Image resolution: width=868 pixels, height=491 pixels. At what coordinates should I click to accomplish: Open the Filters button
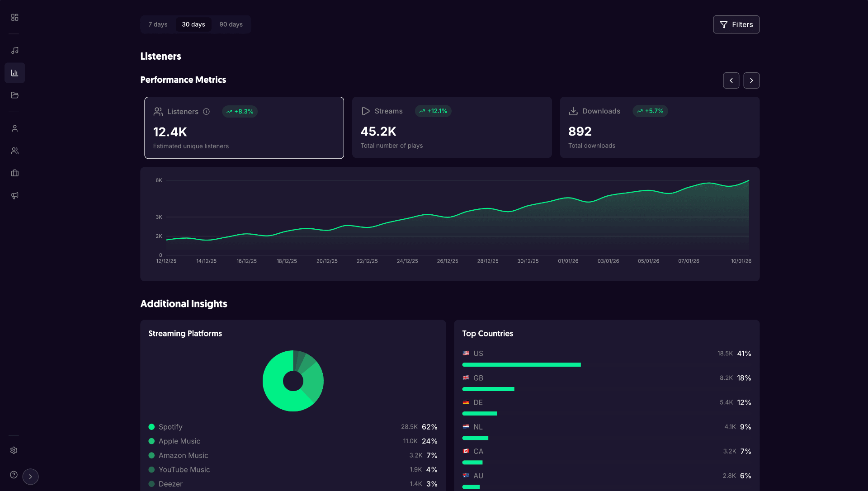point(736,24)
